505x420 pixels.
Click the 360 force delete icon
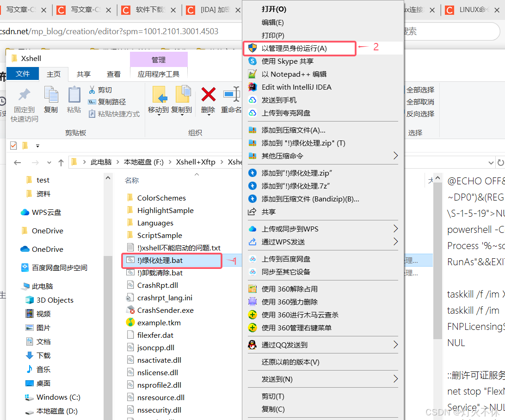click(252, 302)
